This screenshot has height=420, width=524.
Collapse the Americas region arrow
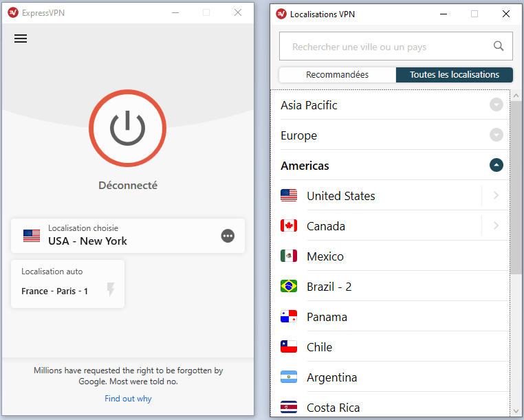[496, 165]
